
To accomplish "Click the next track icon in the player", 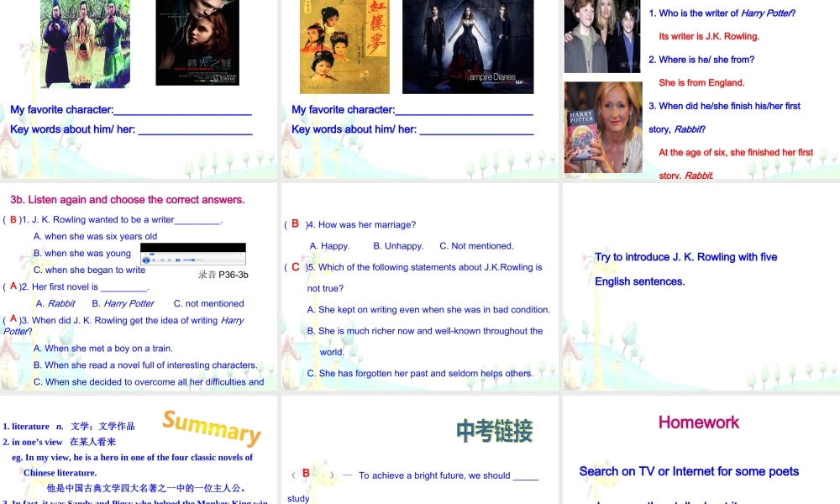I will 170,260.
